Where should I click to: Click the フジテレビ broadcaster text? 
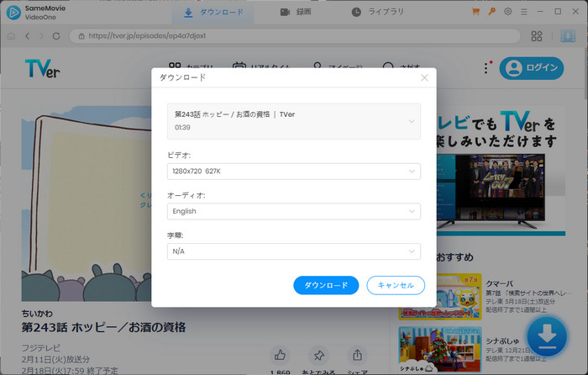click(41, 347)
